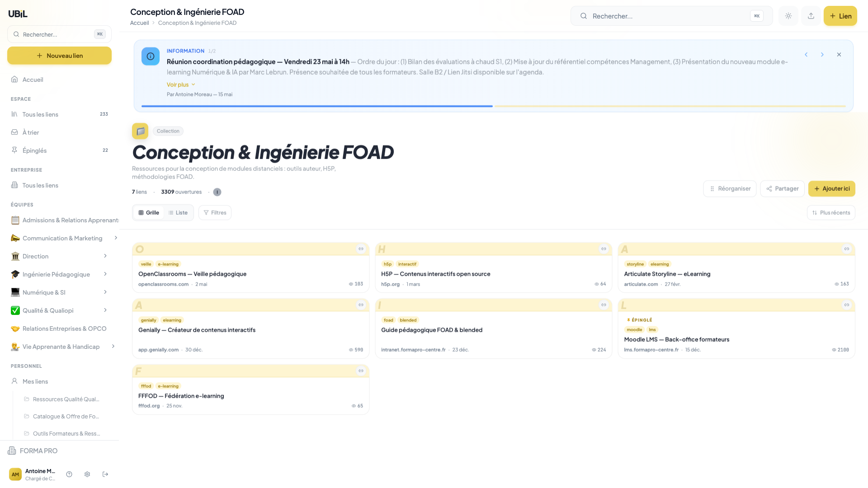Go to previous announcement with left arrow
The image size is (868, 488).
click(x=806, y=55)
